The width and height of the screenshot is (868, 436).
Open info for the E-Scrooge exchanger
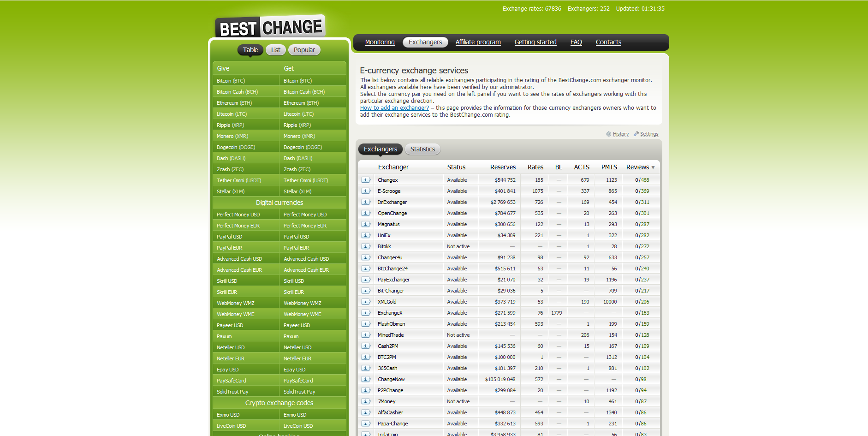(366, 191)
